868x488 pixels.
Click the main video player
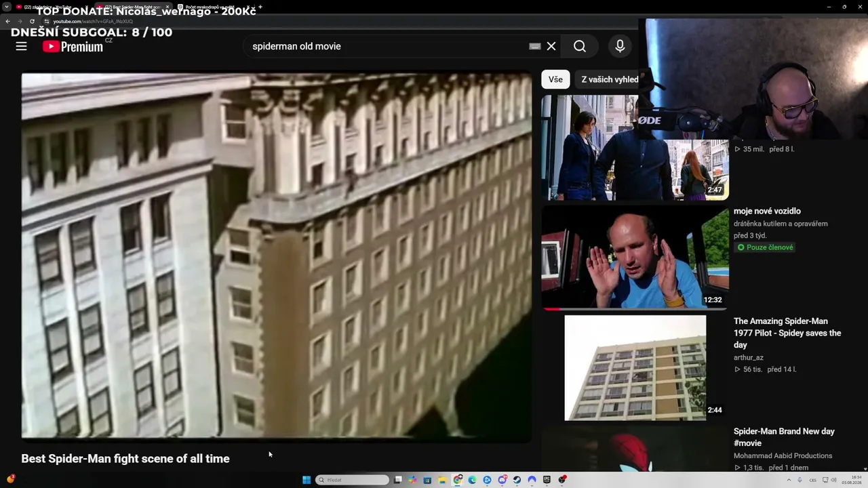(x=277, y=256)
